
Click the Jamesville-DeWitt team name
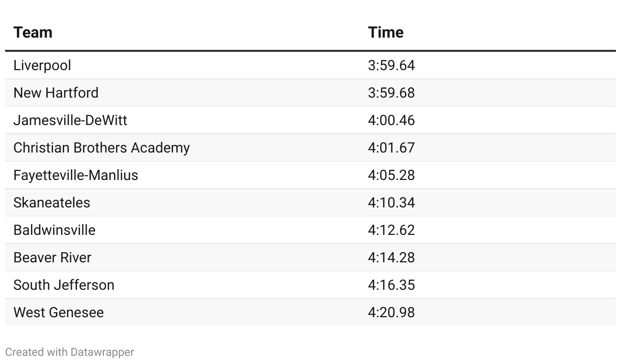point(70,120)
